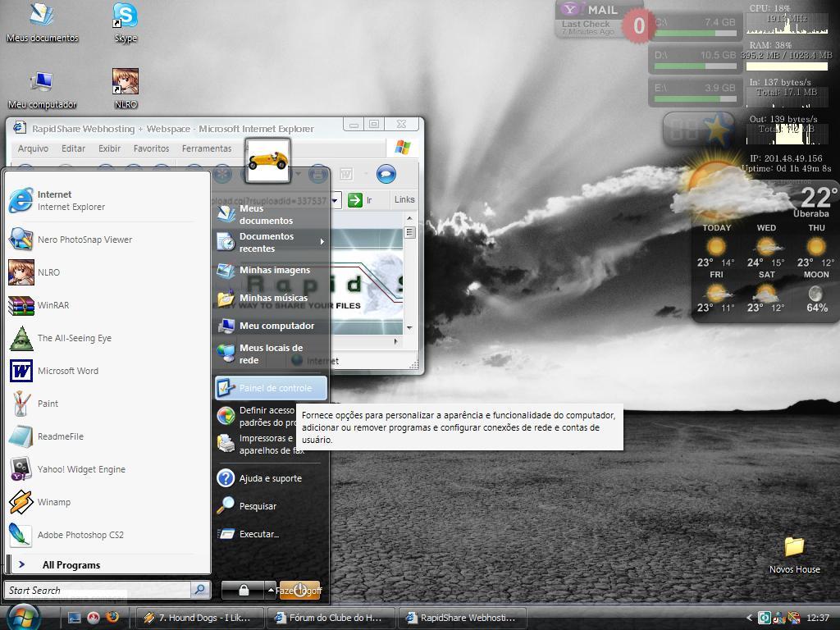This screenshot has height=630, width=840.
Task: Open Ajuda e suporte
Action: 271,478
